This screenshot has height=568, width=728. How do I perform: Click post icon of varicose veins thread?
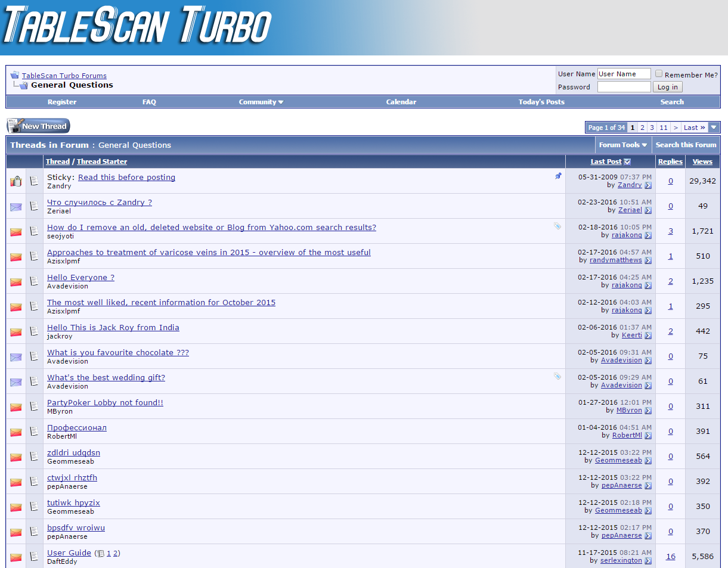pos(35,256)
